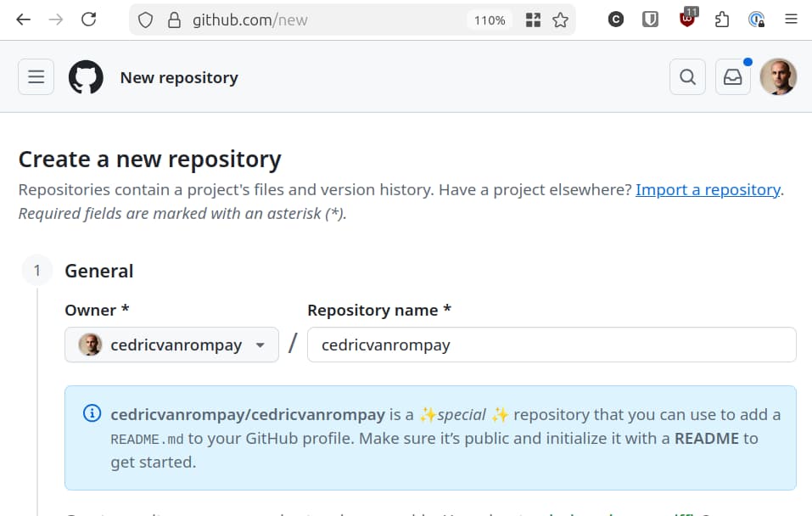The image size is (812, 516).
Task: Open the account menu from the profile avatar
Action: 778,76
